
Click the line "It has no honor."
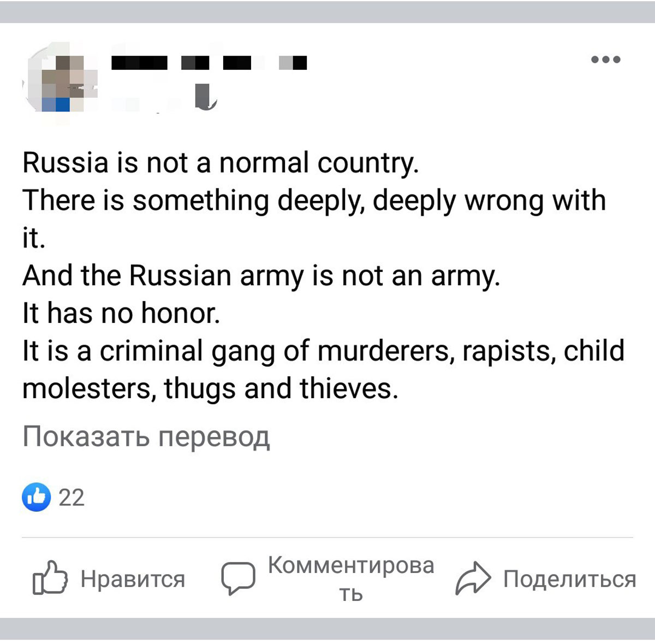click(x=121, y=314)
